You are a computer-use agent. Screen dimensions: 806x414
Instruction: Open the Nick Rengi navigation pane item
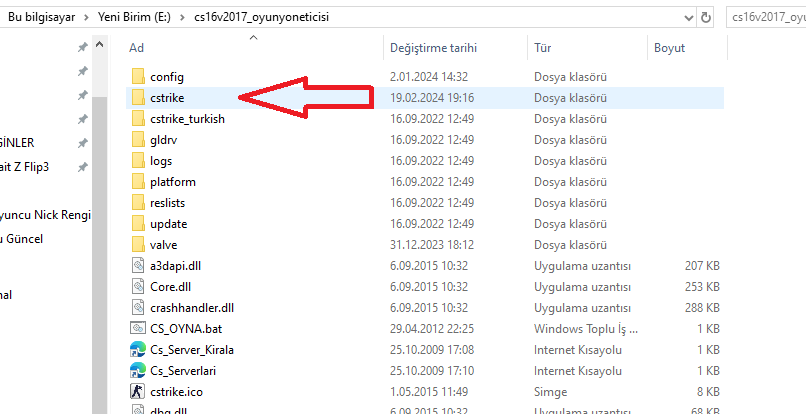pyautogui.click(x=45, y=215)
